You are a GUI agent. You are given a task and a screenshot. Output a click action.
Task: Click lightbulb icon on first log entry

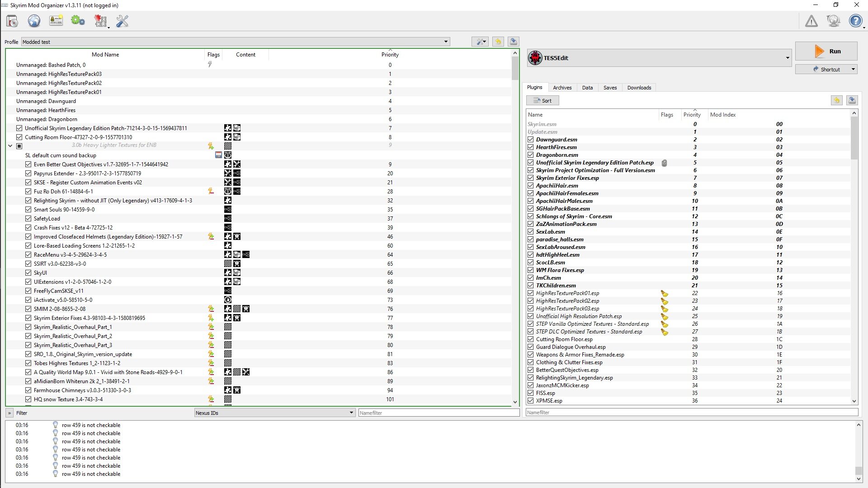click(x=55, y=425)
